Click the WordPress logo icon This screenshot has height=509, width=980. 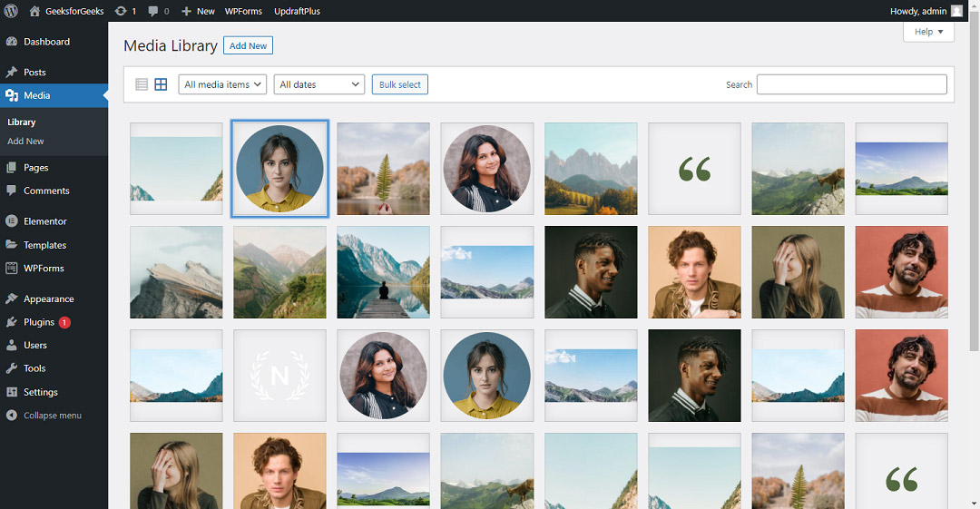[x=11, y=11]
